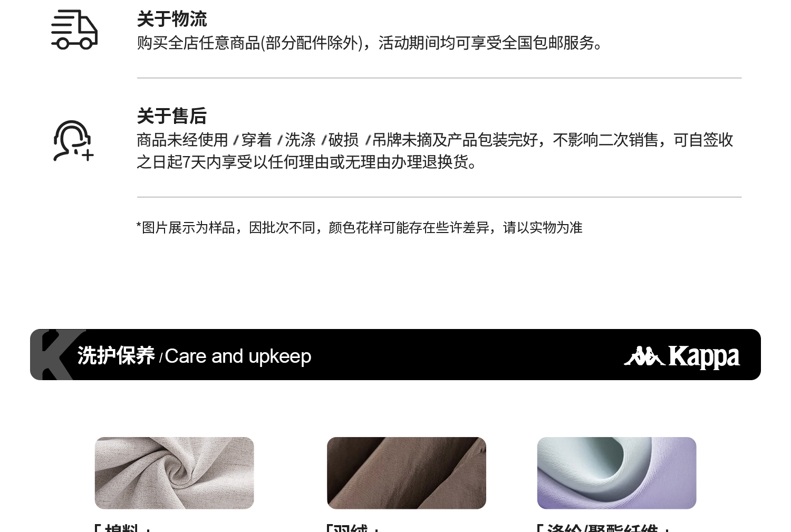This screenshot has height=532, width=791.
Task: Click the 洗护保养 Care and upkeep title
Action: [195, 356]
